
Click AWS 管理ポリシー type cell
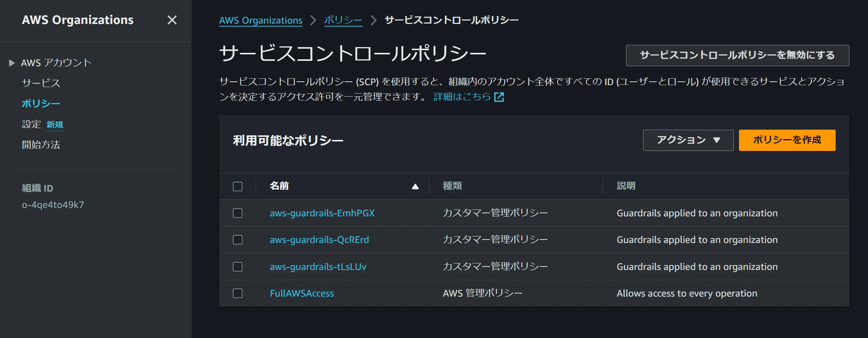click(483, 293)
